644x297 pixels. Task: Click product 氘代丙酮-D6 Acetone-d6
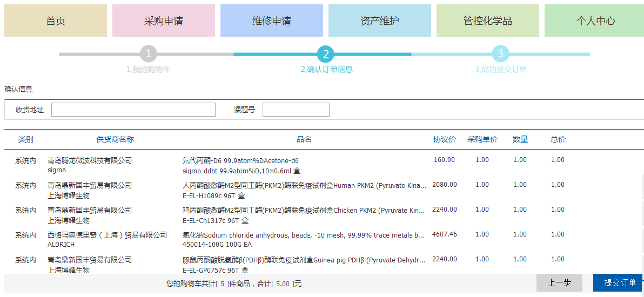(x=240, y=160)
